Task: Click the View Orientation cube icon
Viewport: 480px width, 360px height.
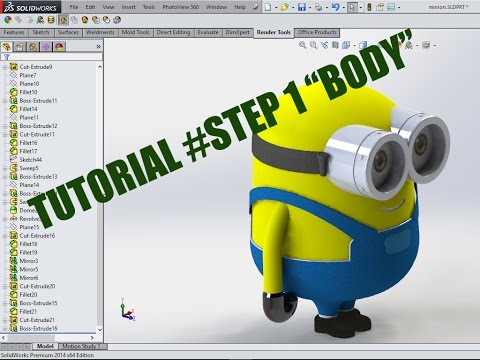Action: (x=346, y=45)
